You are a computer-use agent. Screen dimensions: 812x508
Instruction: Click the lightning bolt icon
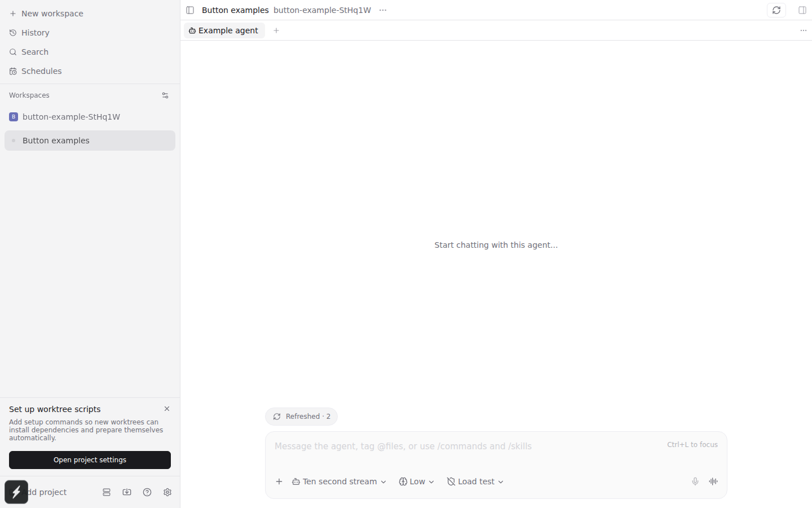16,492
